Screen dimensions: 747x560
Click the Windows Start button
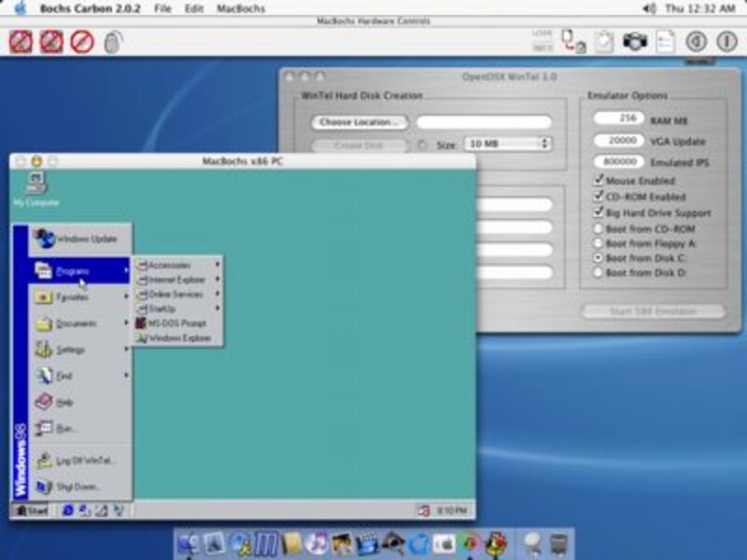click(31, 511)
